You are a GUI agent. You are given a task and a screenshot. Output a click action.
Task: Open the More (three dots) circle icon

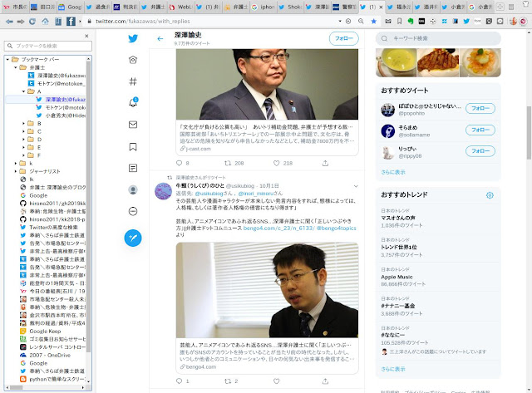point(133,212)
